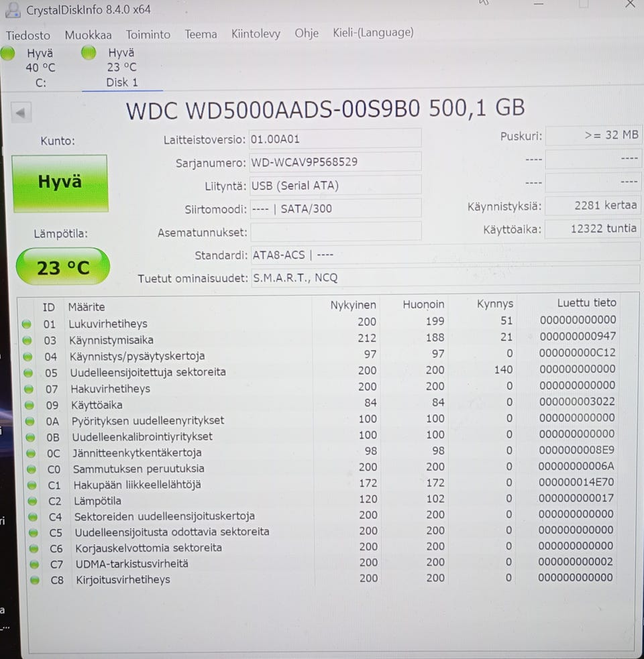The height and width of the screenshot is (659, 644).
Task: Click the Laitteistoversio field 01.00A01
Action: click(x=335, y=139)
